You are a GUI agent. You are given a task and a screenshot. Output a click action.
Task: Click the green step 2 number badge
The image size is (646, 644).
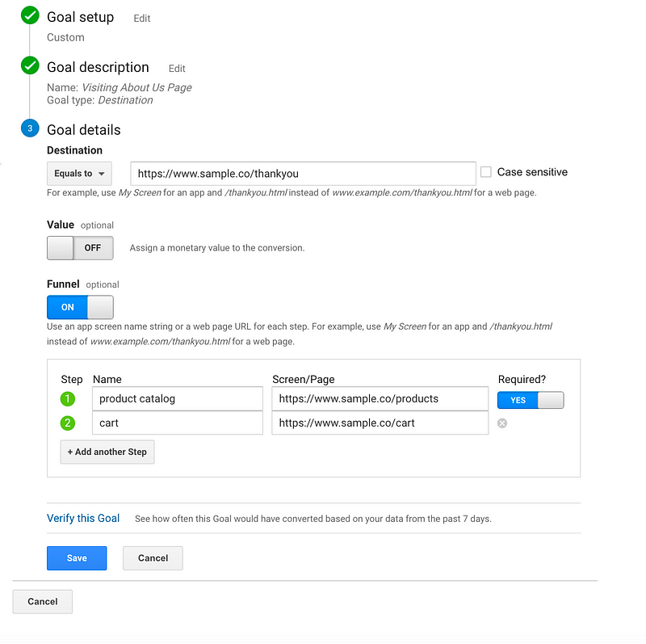click(x=68, y=423)
